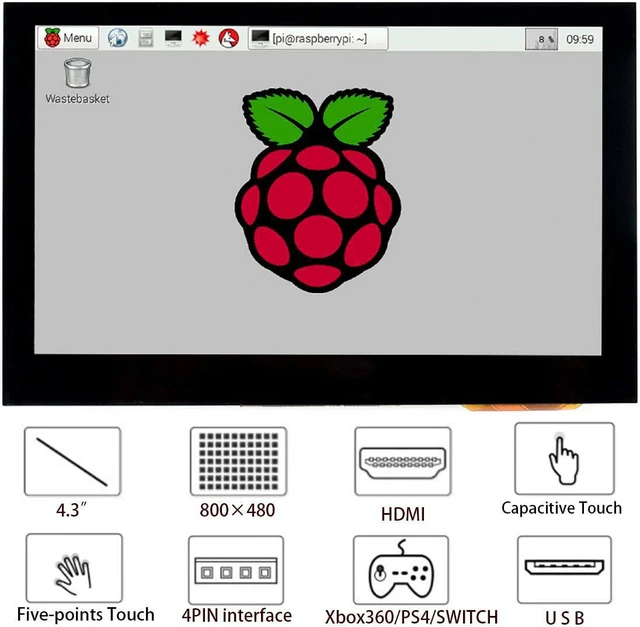This screenshot has width=640, height=627.
Task: Click the USB port icon
Action: (x=564, y=569)
